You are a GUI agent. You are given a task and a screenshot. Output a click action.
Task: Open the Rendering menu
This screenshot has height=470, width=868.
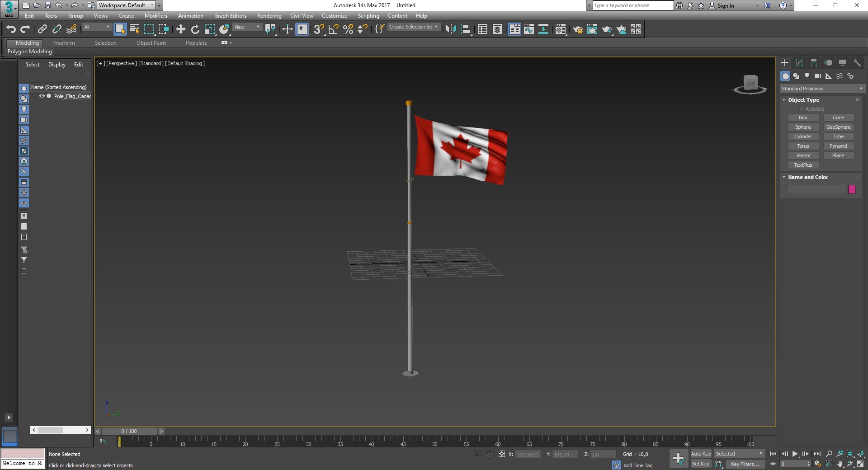pos(269,15)
